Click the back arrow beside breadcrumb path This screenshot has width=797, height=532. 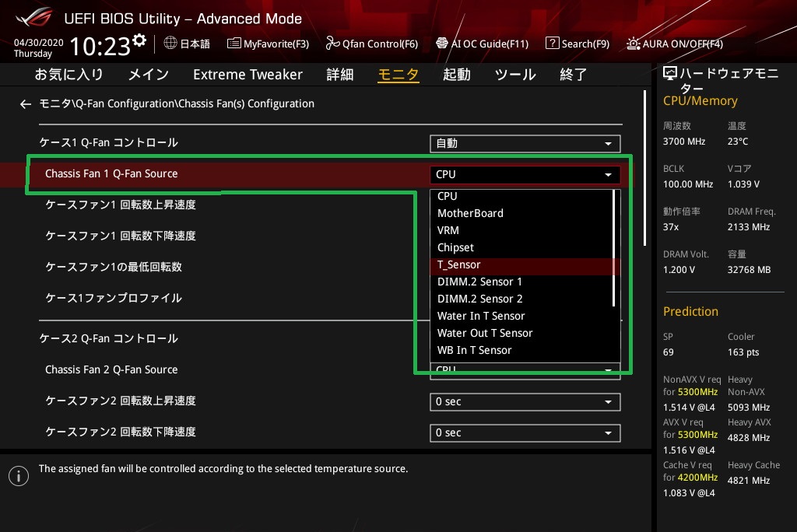26,104
